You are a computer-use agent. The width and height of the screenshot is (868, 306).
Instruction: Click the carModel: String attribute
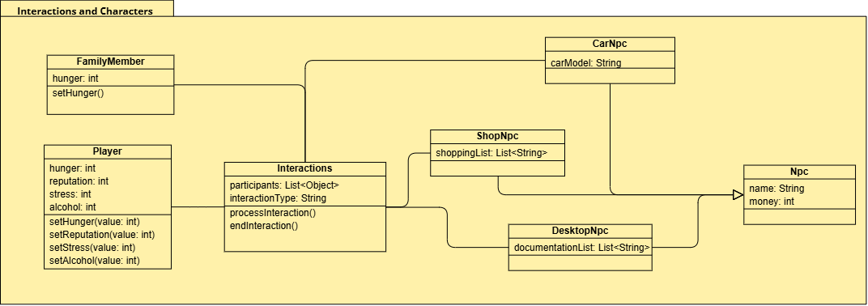(585, 63)
